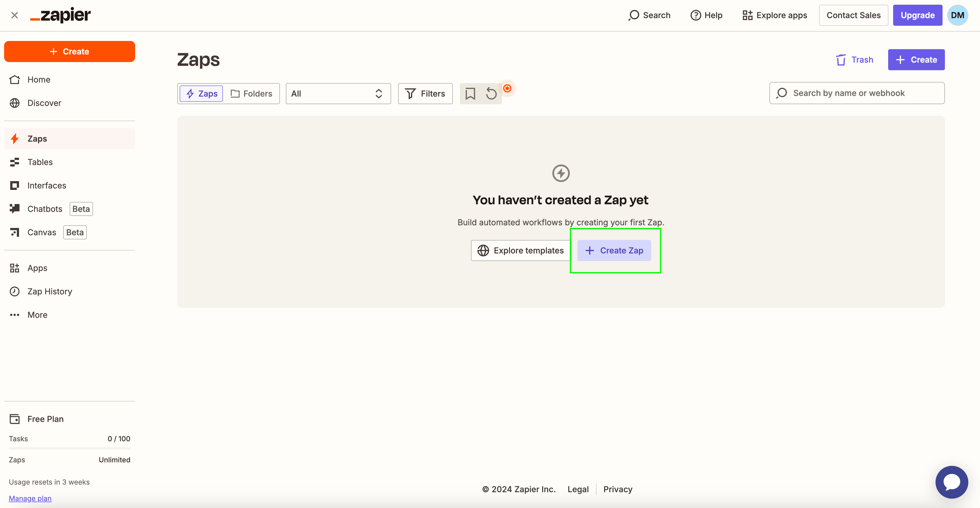Click the orange notification dot indicator
The width and height of the screenshot is (980, 508).
pyautogui.click(x=507, y=88)
